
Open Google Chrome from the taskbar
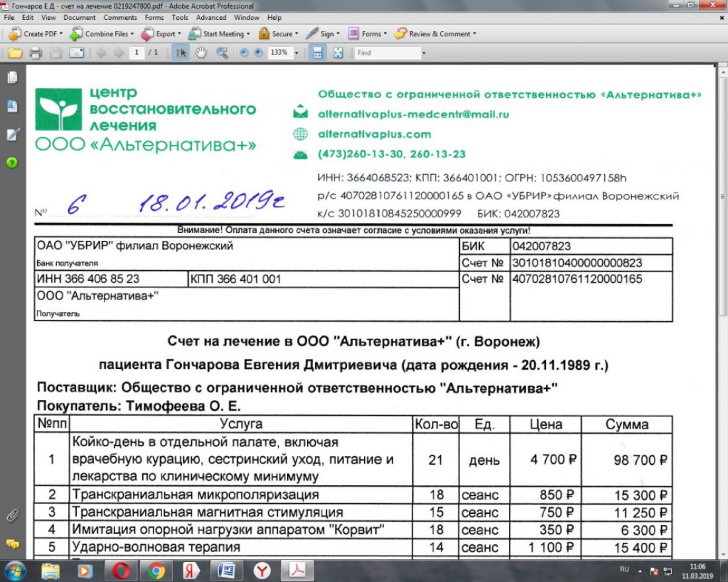(156, 571)
